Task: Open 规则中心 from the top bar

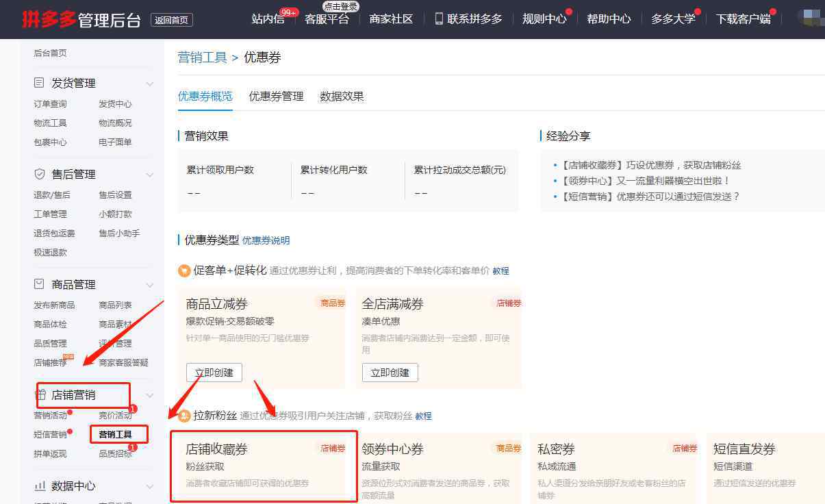Action: [544, 19]
